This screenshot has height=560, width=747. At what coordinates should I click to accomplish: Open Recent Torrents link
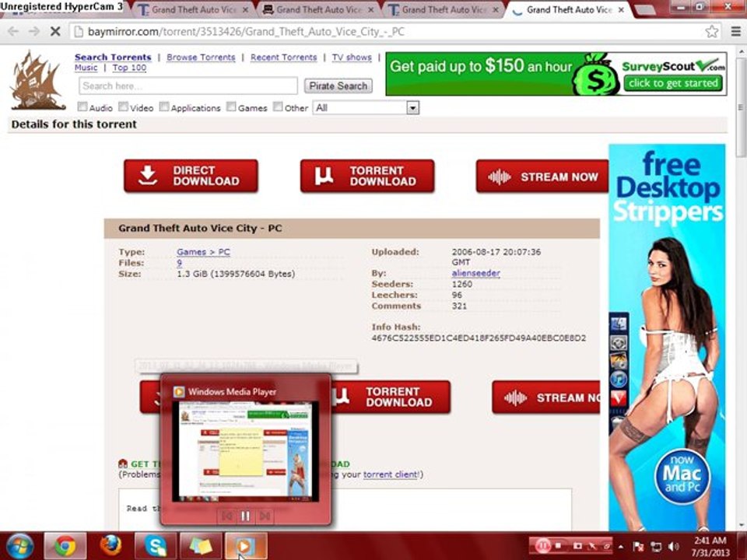tap(283, 57)
